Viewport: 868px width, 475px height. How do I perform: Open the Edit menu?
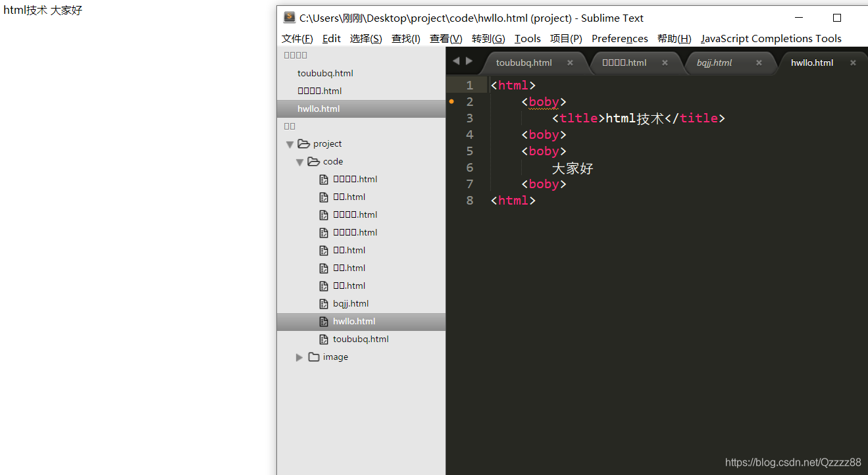point(332,38)
